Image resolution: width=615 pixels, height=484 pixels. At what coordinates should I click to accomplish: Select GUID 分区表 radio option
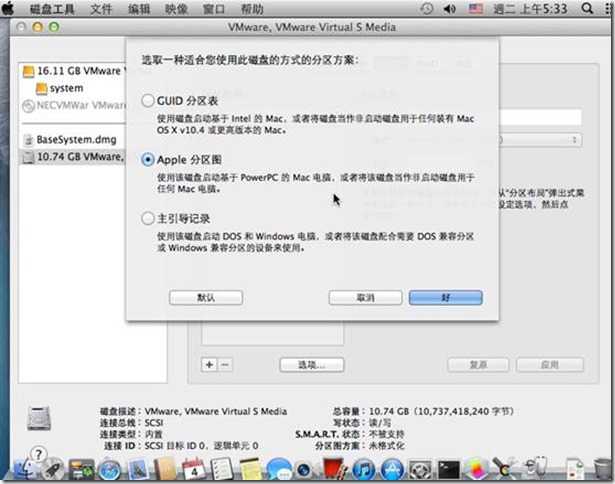[147, 101]
